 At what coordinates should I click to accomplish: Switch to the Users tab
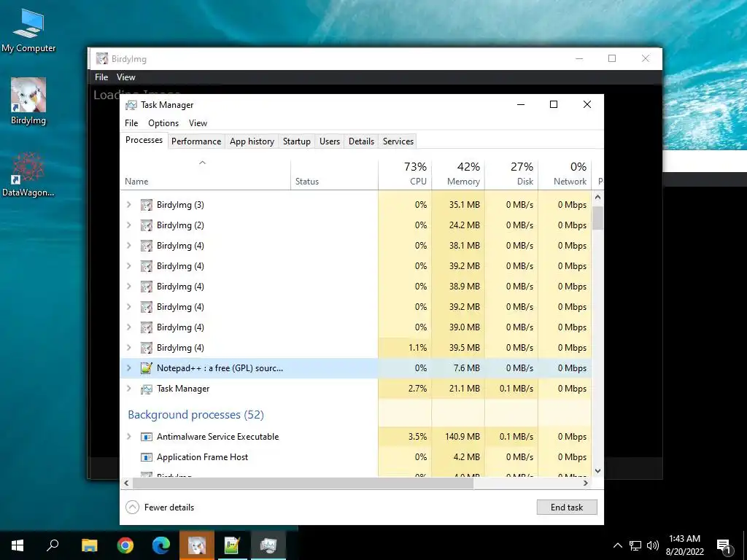pyautogui.click(x=330, y=141)
